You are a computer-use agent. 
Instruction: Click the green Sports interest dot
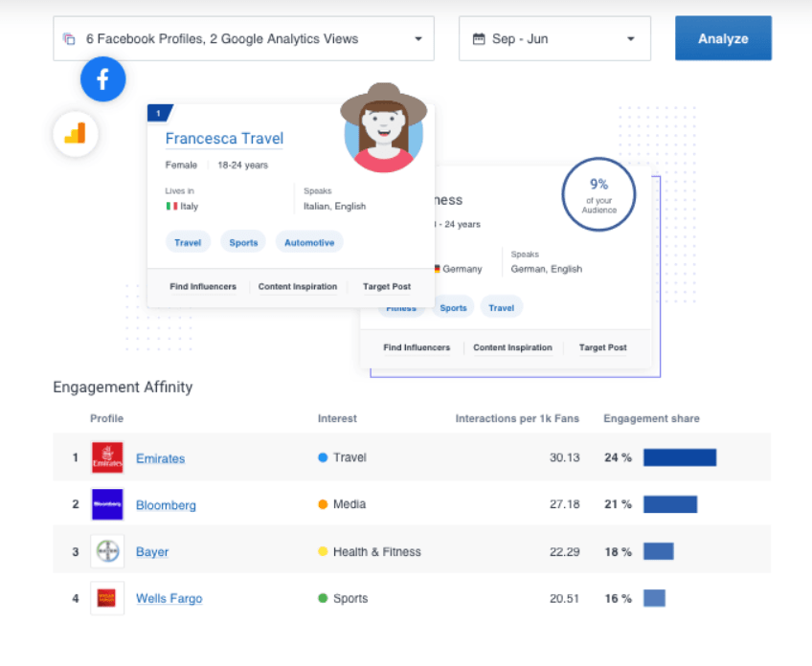323,598
